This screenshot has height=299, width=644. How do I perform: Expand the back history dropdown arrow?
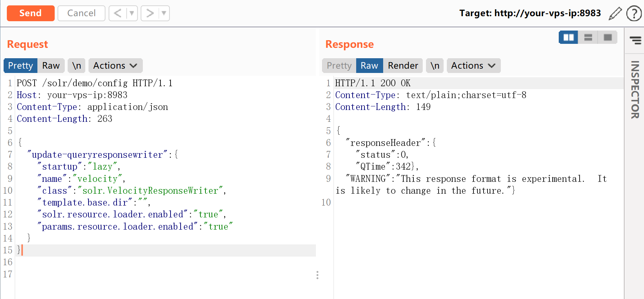click(x=132, y=13)
